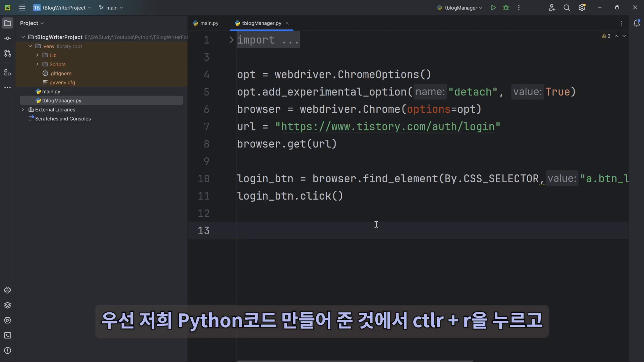644x362 pixels.
Task: Expand the collapsed import block
Action: click(231, 40)
